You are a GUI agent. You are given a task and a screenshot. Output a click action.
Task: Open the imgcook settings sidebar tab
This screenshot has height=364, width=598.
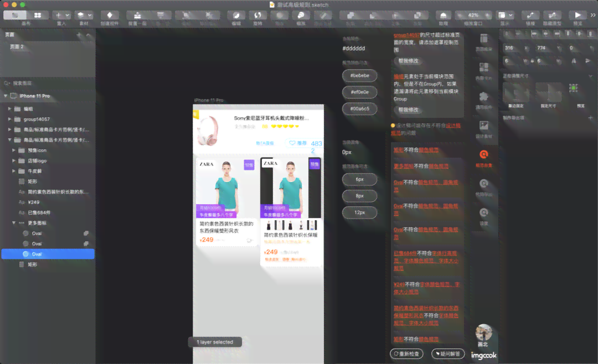[484, 216]
